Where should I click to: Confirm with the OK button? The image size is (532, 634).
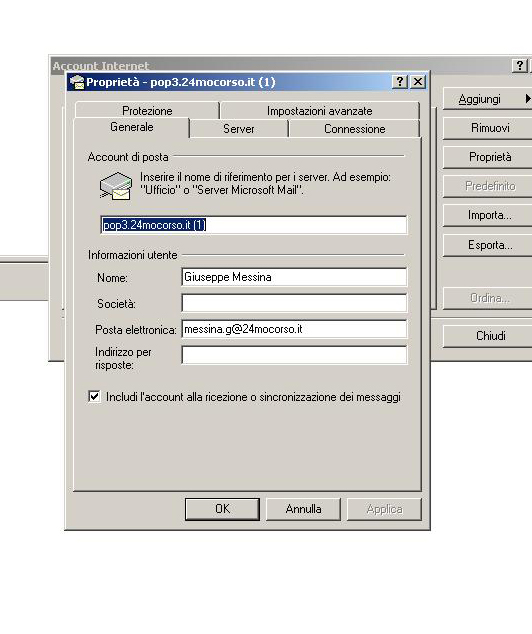point(222,509)
